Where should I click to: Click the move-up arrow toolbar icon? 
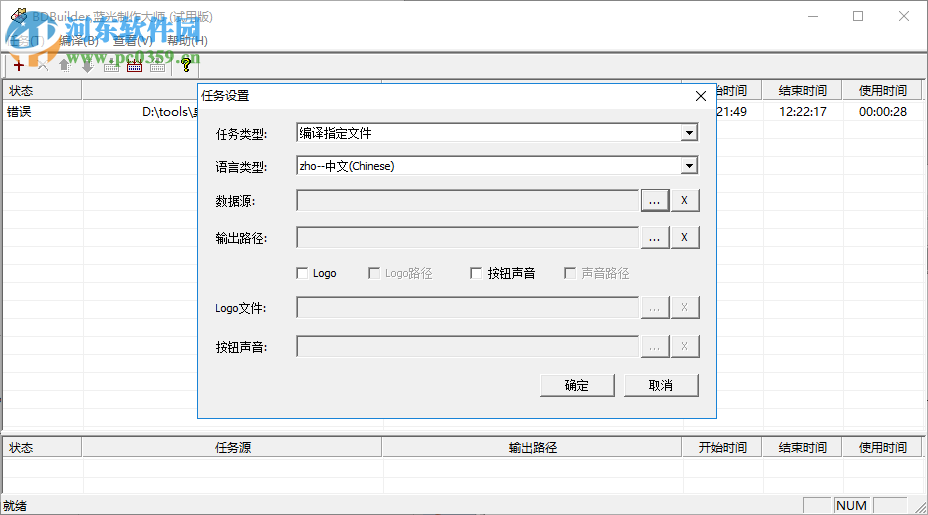[x=65, y=66]
